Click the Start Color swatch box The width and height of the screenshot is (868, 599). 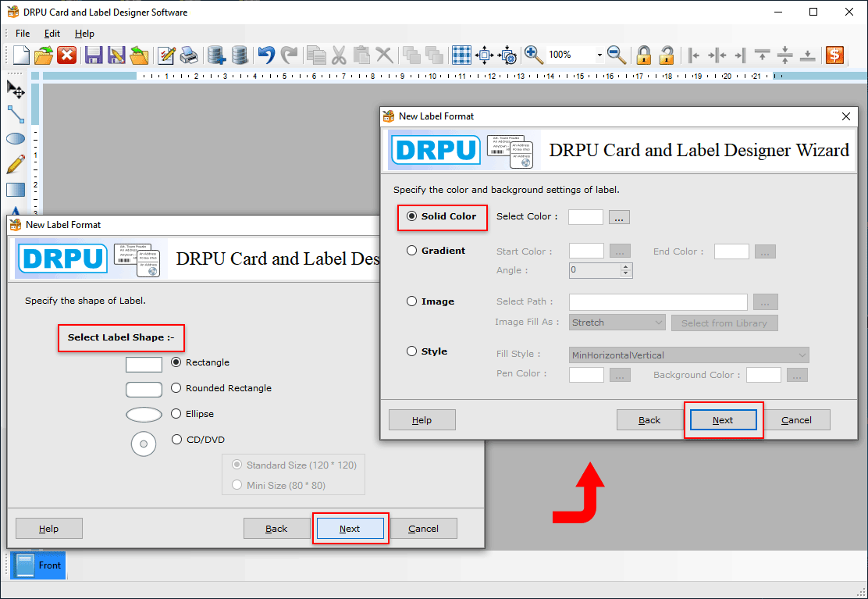tap(586, 251)
